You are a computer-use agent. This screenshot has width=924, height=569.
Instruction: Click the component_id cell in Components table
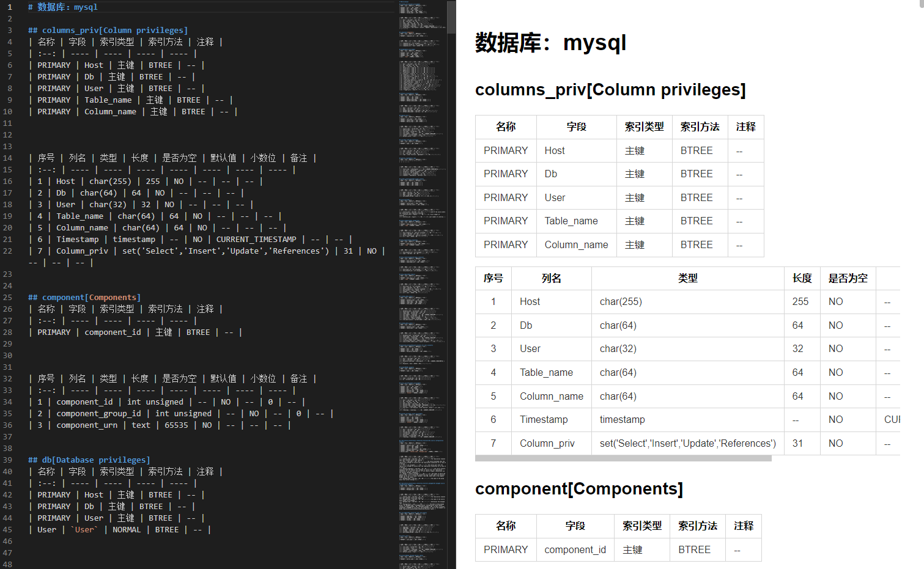(574, 549)
